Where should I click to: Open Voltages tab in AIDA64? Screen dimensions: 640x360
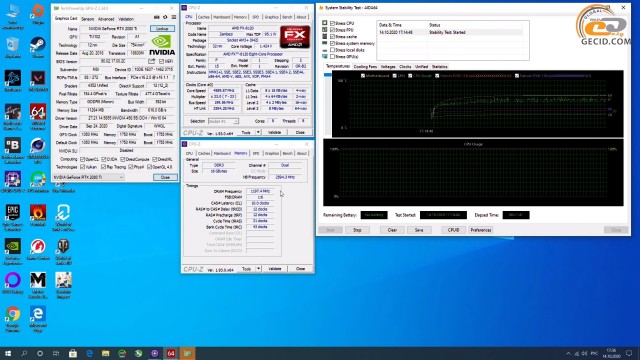pos(388,67)
